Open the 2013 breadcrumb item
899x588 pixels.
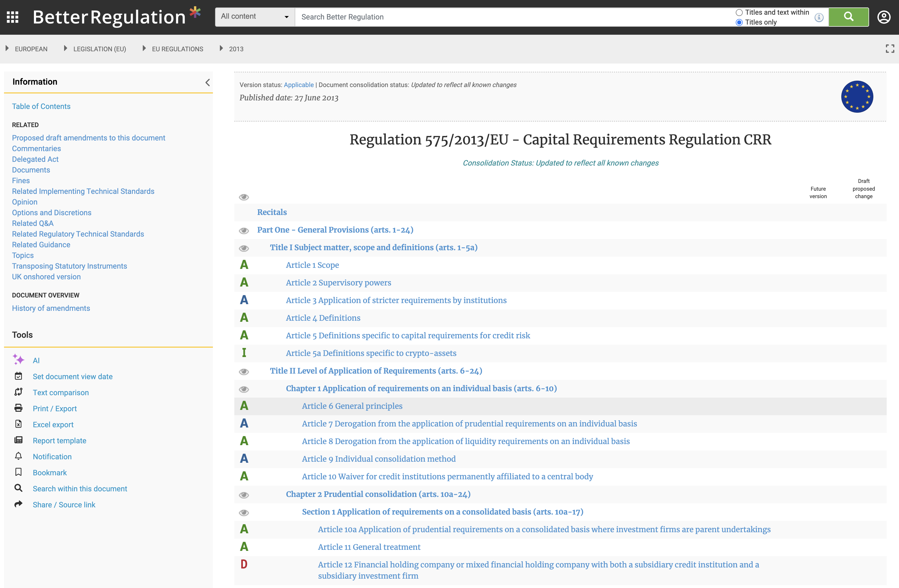(236, 49)
